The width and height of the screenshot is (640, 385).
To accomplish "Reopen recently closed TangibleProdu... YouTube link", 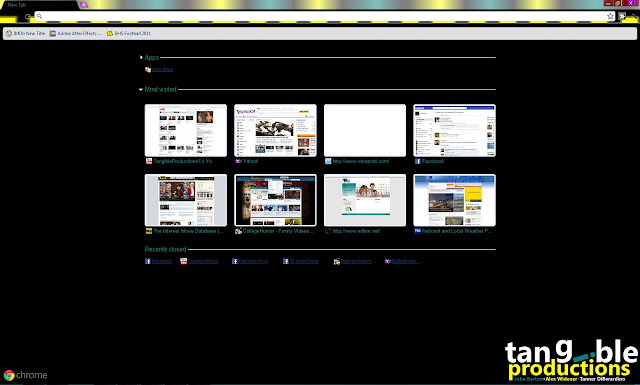I will point(200,261).
